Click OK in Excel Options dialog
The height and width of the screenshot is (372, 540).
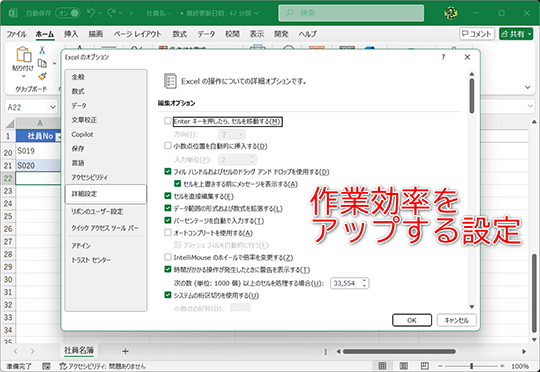412,320
